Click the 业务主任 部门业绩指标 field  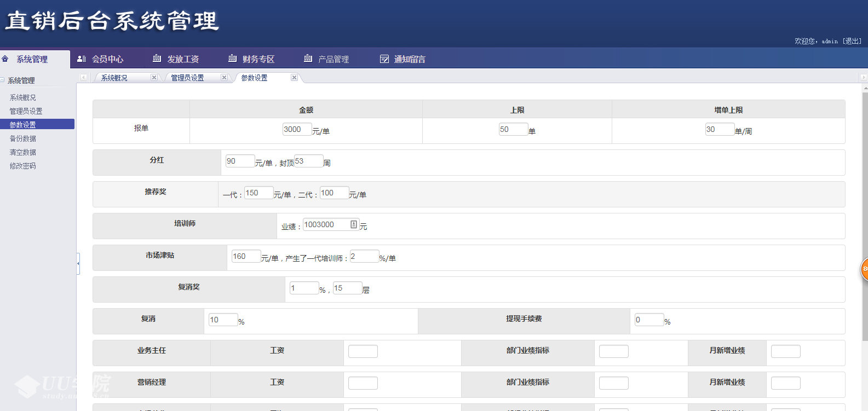[x=614, y=351]
